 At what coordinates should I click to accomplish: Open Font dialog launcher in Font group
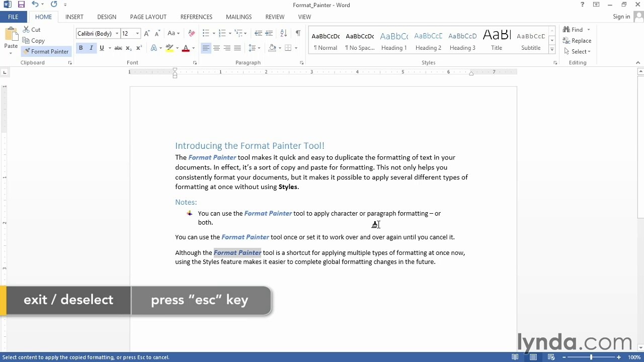click(x=195, y=63)
